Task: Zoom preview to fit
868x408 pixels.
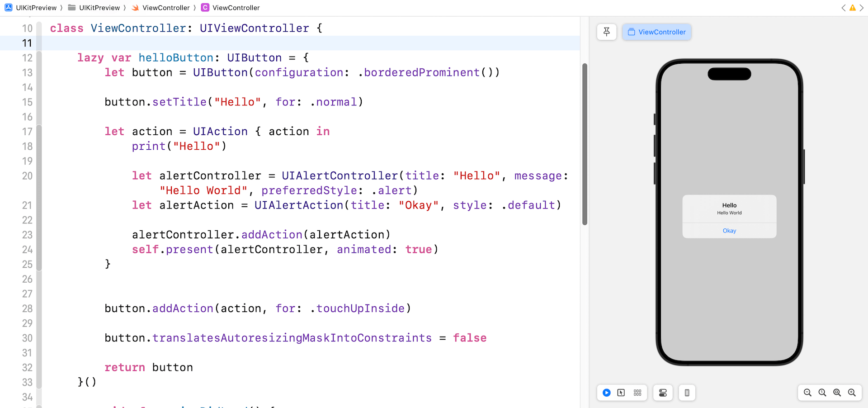Action: pyautogui.click(x=837, y=393)
